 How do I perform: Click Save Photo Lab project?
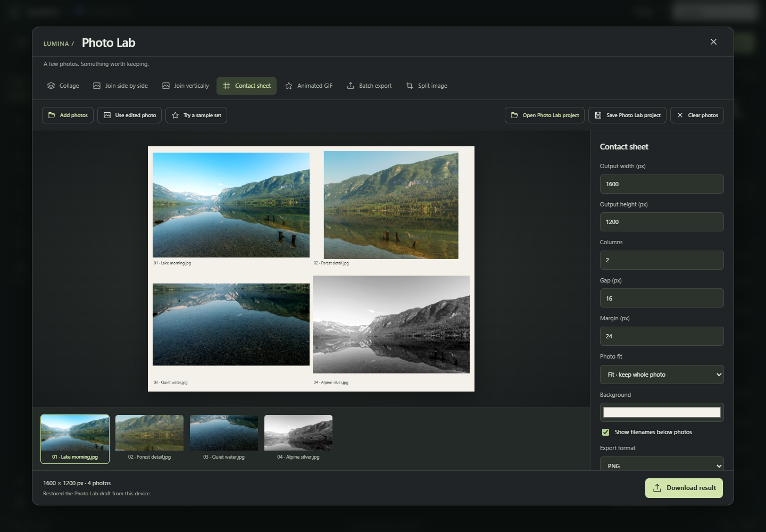(x=627, y=115)
